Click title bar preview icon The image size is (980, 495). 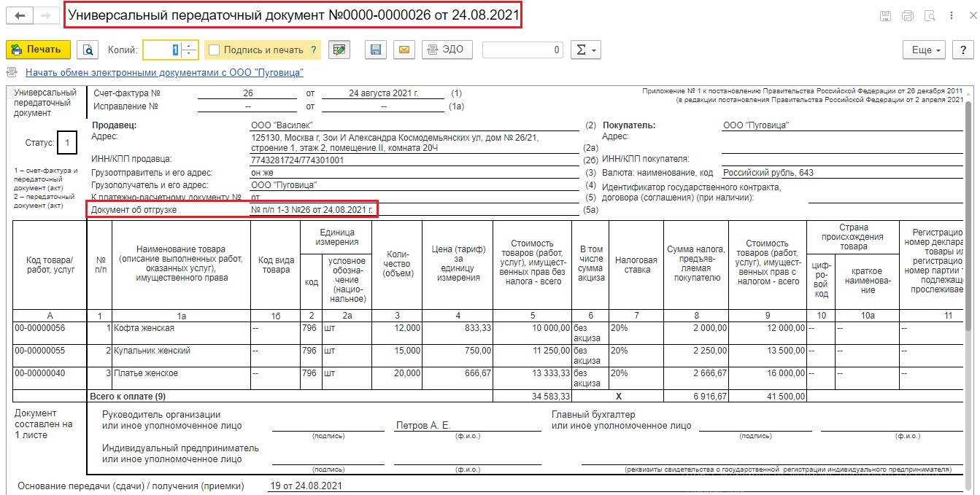(930, 15)
